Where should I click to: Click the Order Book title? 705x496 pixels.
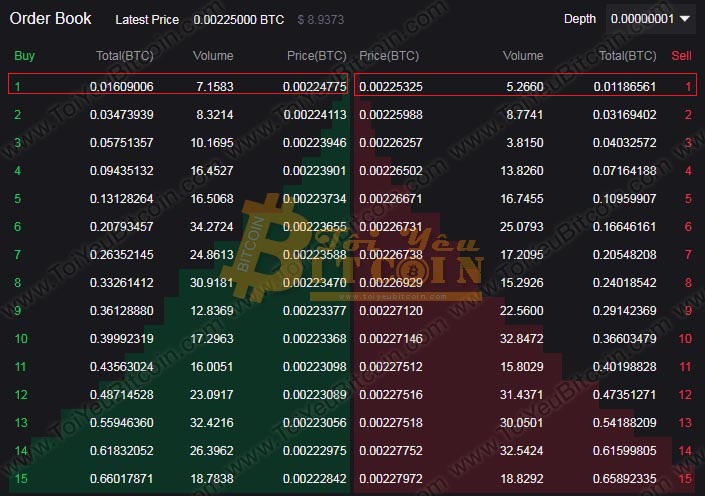click(x=50, y=18)
